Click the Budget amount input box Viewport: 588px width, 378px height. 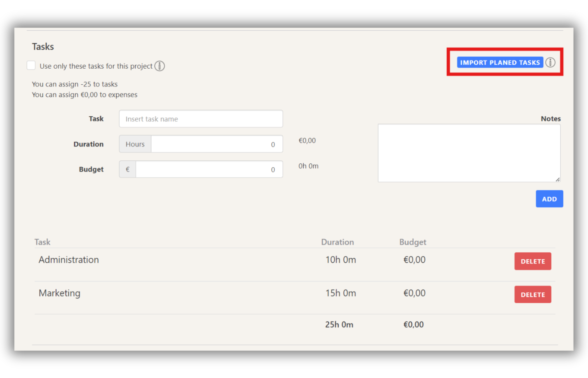209,169
